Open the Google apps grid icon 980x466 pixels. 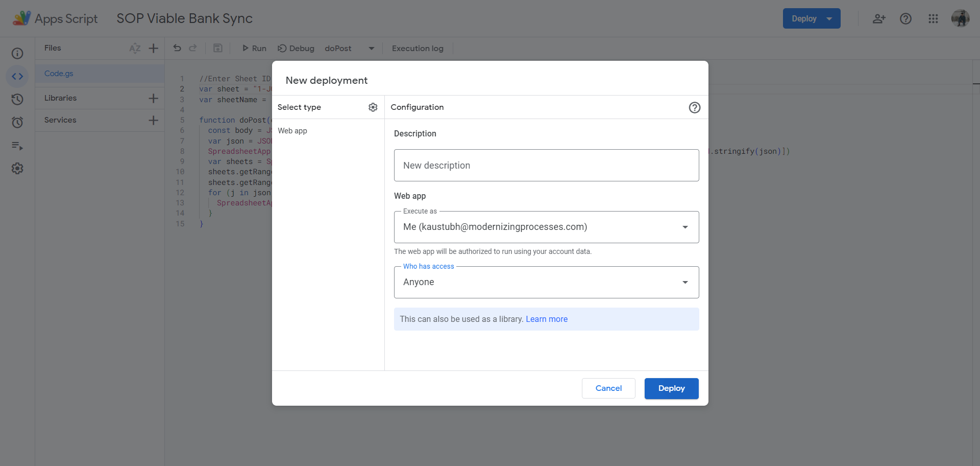pos(933,18)
